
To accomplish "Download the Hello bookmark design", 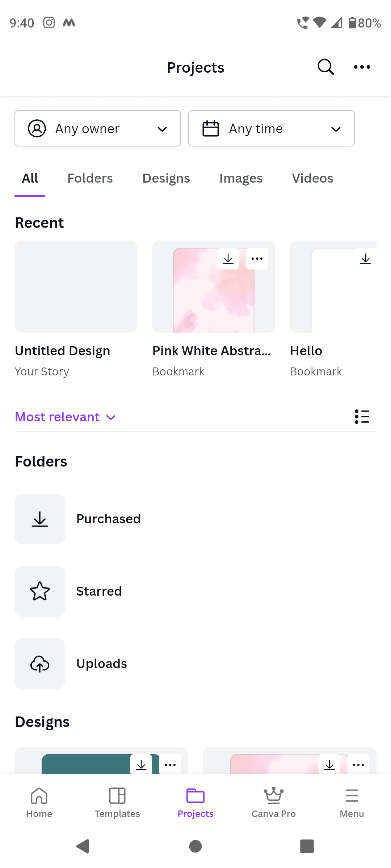I will pyautogui.click(x=366, y=259).
